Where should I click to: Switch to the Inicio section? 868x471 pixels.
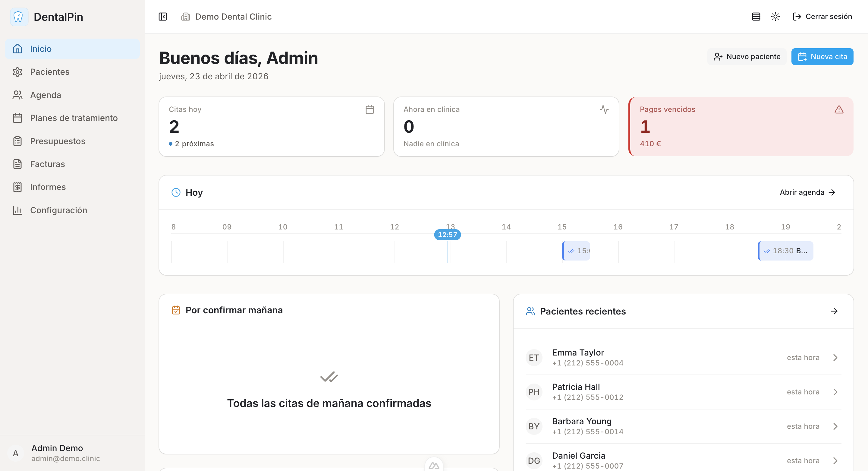pyautogui.click(x=40, y=49)
